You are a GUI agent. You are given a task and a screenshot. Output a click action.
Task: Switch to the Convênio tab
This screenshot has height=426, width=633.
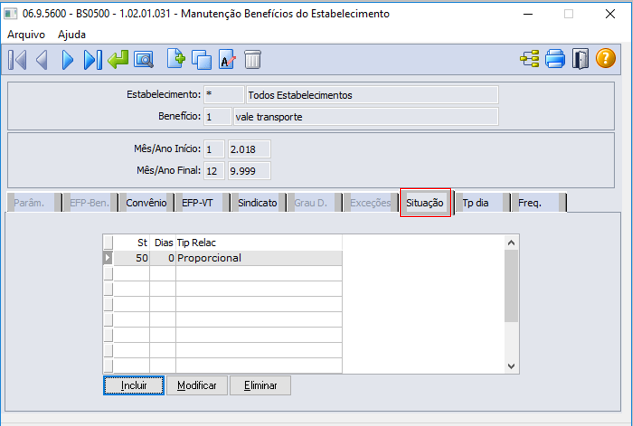[x=146, y=203]
